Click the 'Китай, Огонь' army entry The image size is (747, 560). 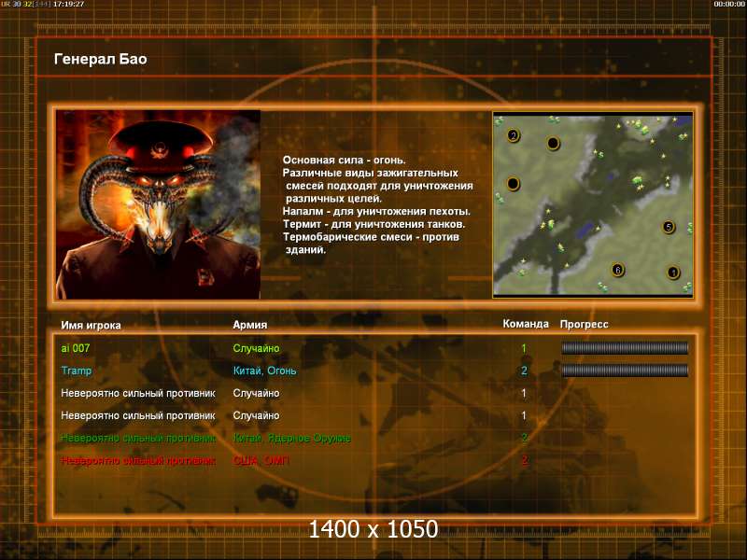tap(264, 371)
